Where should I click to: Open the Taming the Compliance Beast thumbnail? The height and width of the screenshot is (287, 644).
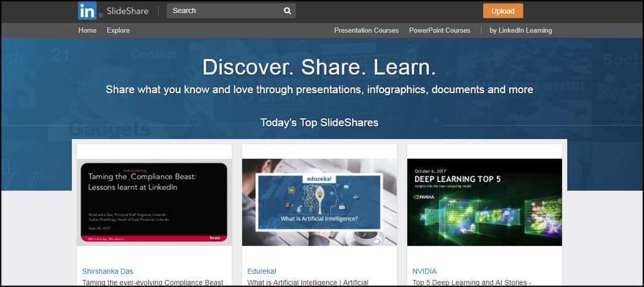click(154, 202)
